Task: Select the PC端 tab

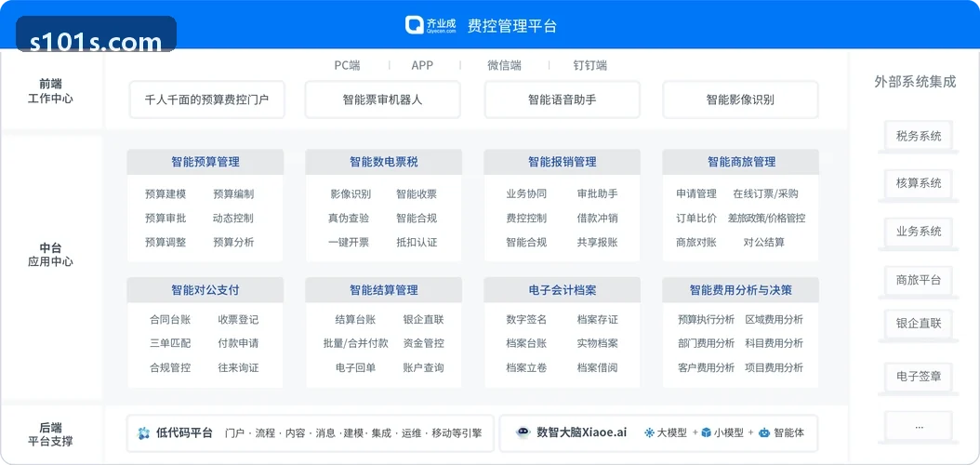Action: (x=347, y=65)
